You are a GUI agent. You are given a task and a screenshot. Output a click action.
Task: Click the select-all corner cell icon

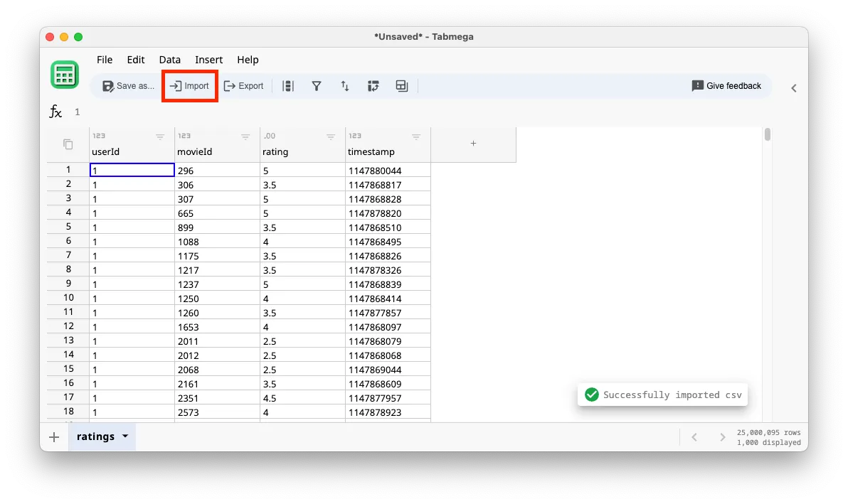pos(67,144)
